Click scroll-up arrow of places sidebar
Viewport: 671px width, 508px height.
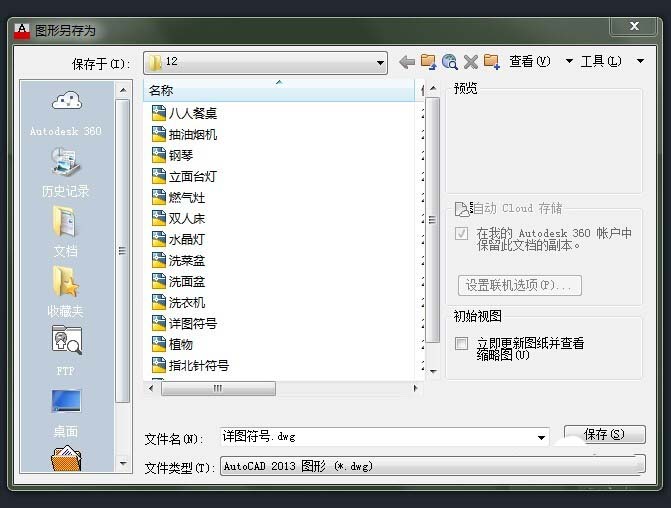tap(123, 90)
